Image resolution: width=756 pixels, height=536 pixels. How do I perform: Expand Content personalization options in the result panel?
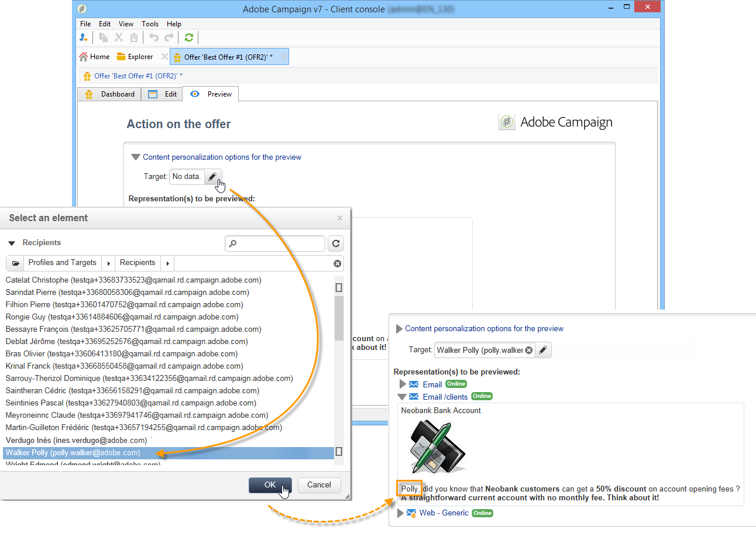(x=399, y=329)
